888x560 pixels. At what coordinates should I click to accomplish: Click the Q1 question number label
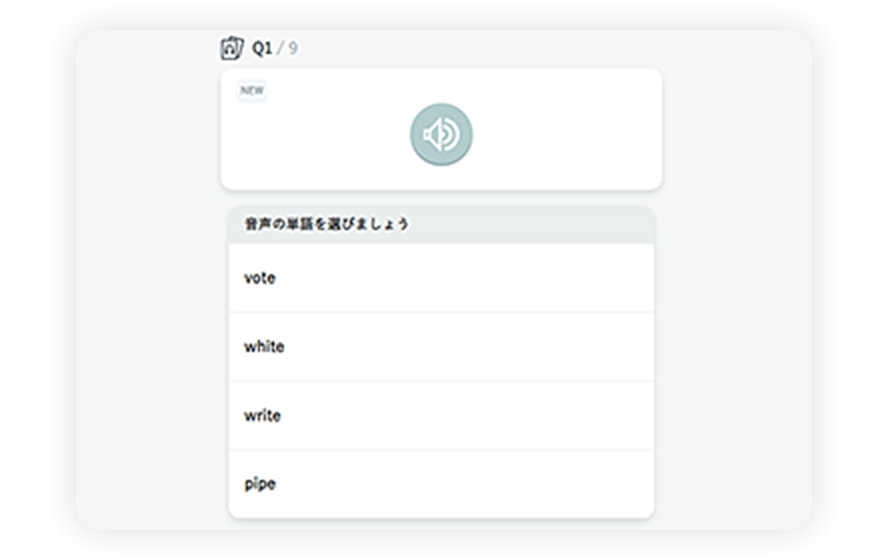(x=262, y=48)
